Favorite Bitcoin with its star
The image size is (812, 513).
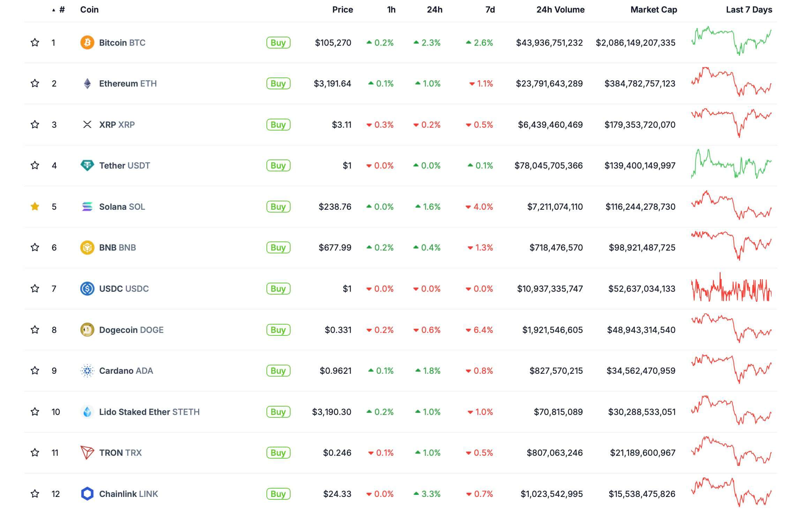(x=35, y=43)
